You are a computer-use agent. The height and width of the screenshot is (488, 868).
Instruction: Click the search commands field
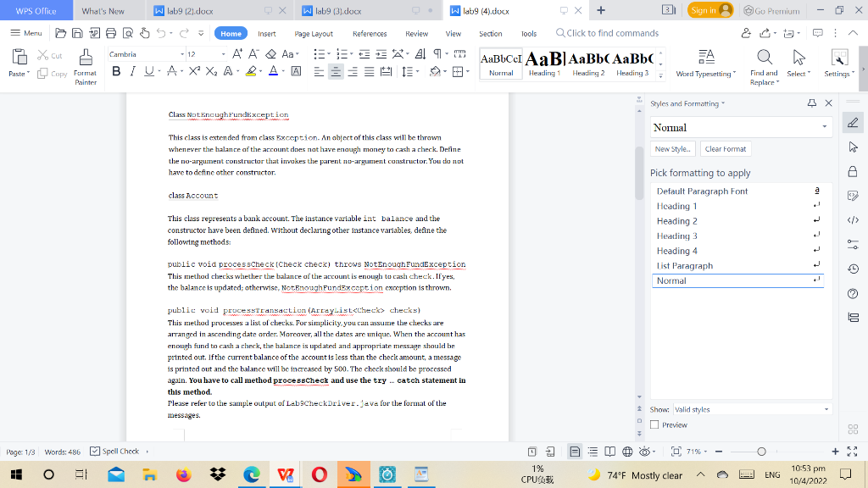click(x=607, y=33)
